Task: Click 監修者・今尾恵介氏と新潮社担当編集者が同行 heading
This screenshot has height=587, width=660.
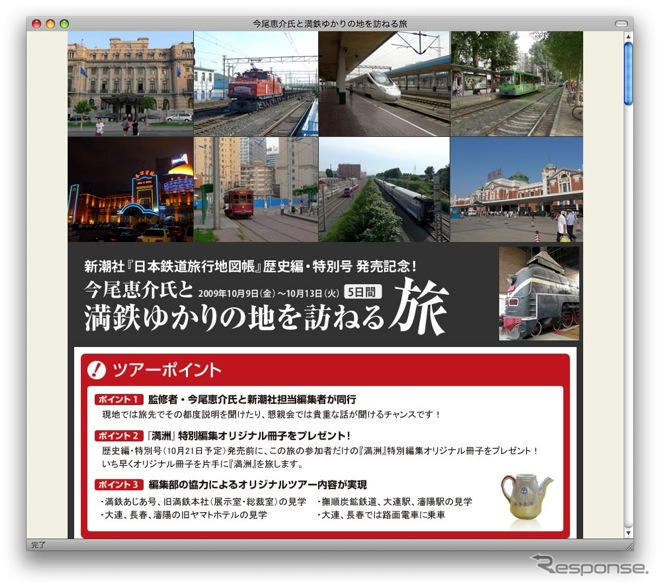Action: pyautogui.click(x=252, y=399)
